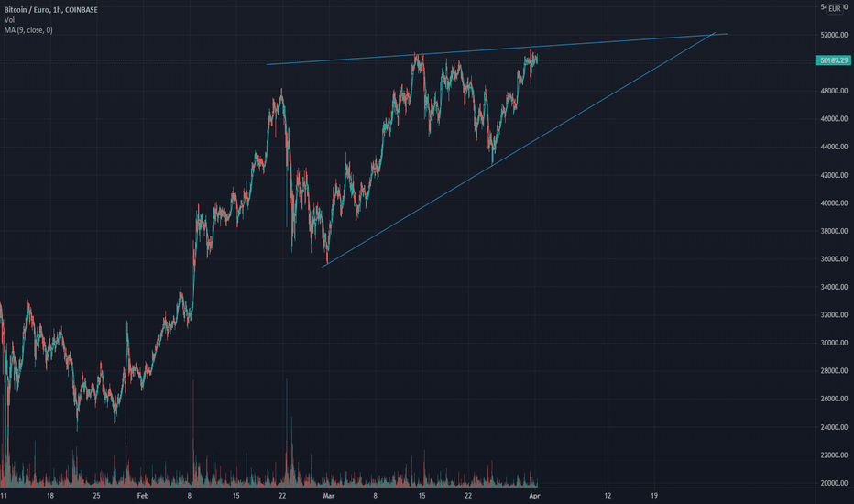854x504 pixels.
Task: Click the 34000.00 price axis label
Action: tap(834, 287)
